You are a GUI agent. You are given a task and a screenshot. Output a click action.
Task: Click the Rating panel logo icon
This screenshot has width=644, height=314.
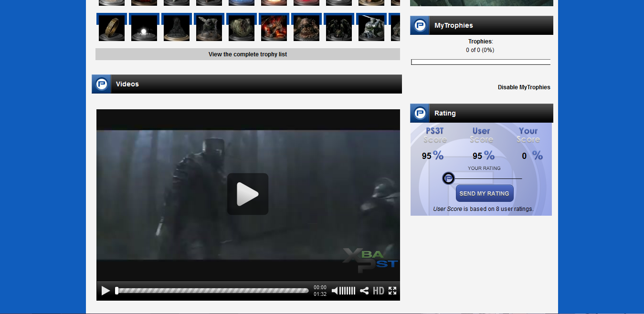pos(420,113)
